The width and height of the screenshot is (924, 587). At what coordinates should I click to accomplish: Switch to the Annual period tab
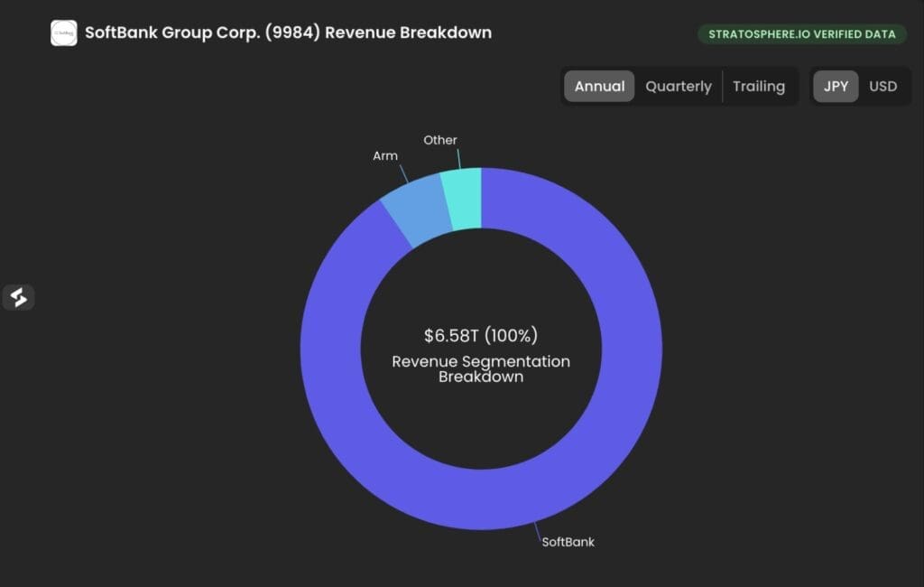coord(599,86)
